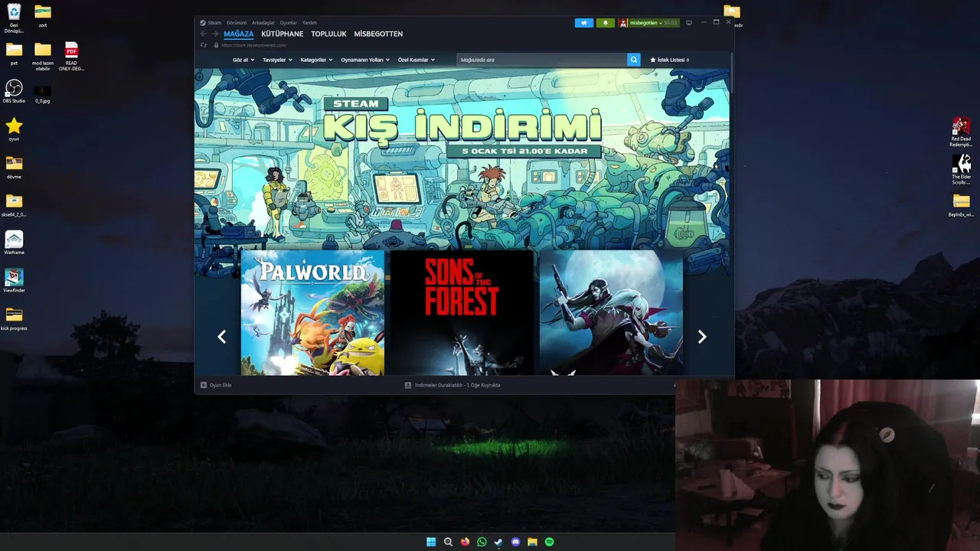Click the Steam store page vertical scrollbar

[732, 73]
